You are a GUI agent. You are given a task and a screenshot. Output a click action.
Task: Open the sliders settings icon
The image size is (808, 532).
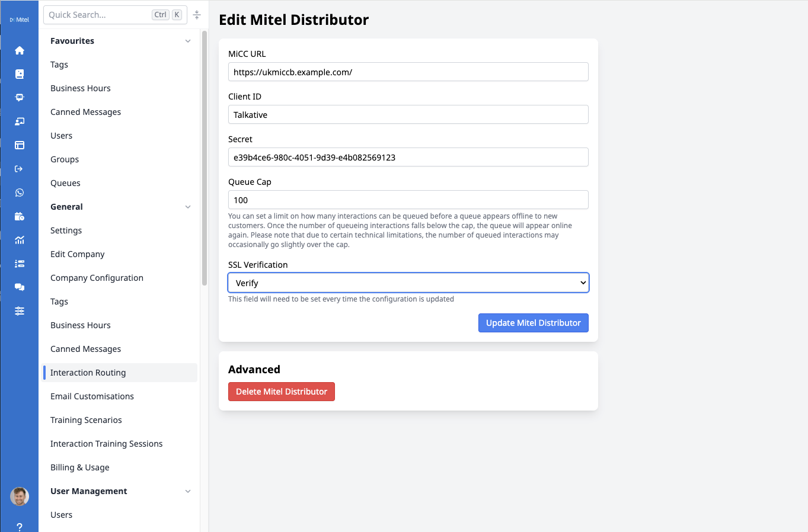pyautogui.click(x=20, y=311)
